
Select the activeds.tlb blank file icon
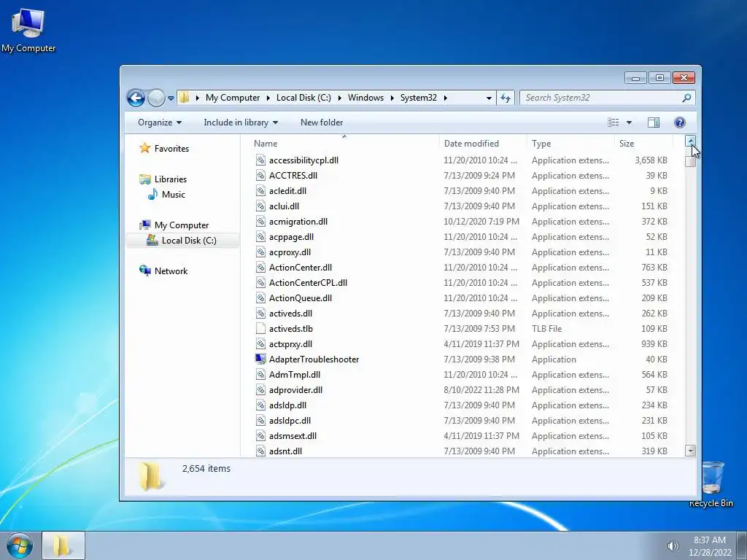pos(260,329)
